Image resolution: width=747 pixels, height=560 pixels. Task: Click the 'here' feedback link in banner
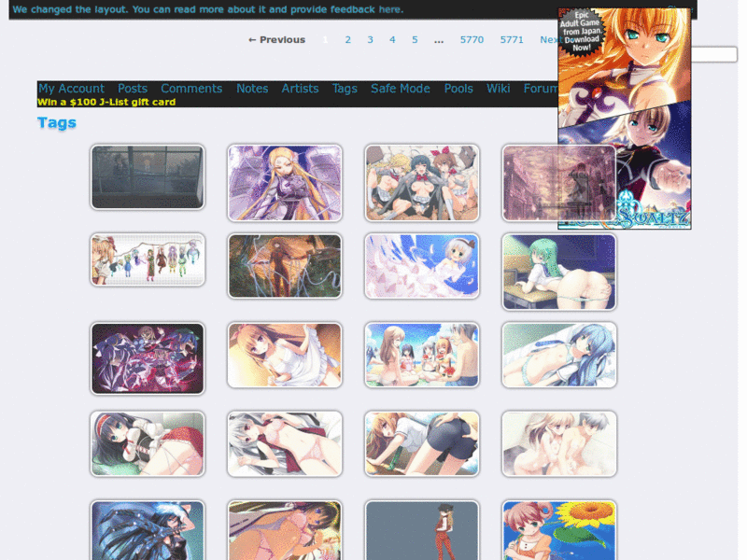click(x=389, y=9)
